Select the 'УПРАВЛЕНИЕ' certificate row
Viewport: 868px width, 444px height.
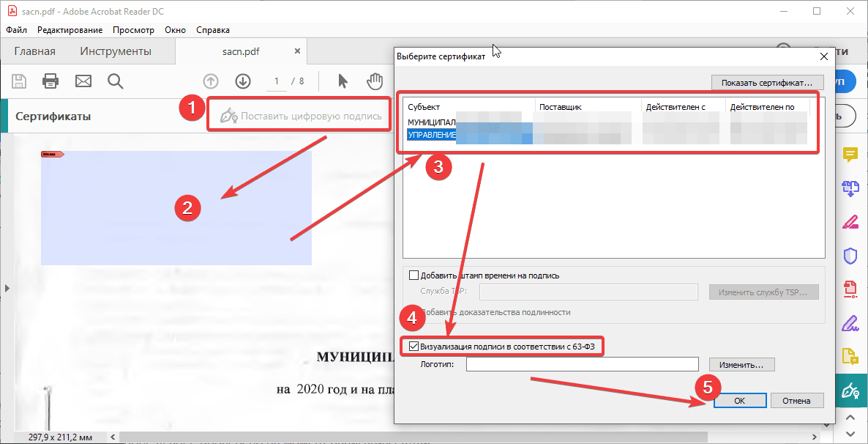(432, 136)
